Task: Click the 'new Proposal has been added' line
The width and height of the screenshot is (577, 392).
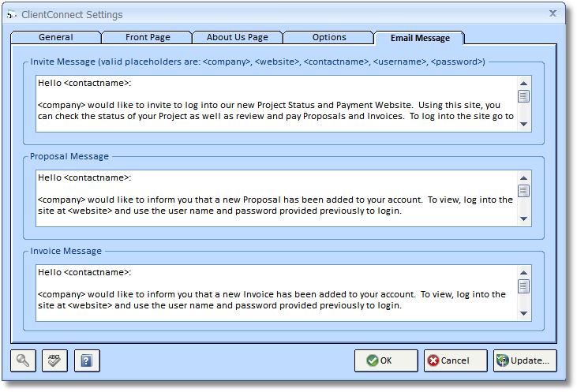Action: 275,200
